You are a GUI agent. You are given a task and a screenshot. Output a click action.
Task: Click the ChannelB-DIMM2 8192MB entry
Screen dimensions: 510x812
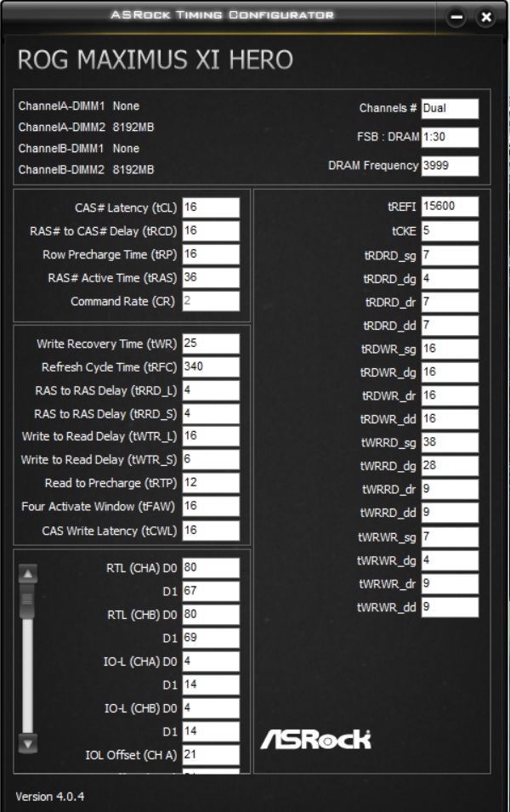tap(86, 170)
